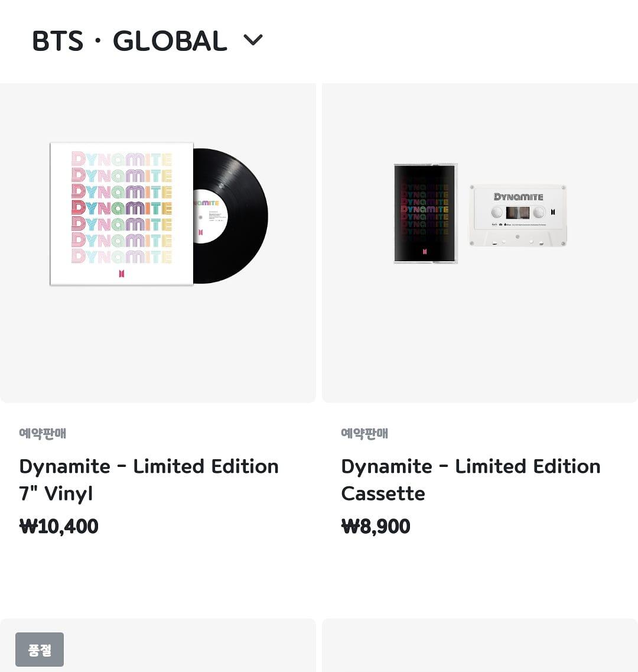638x672 pixels.
Task: Click the ₩8,900 cassette price
Action: [376, 526]
